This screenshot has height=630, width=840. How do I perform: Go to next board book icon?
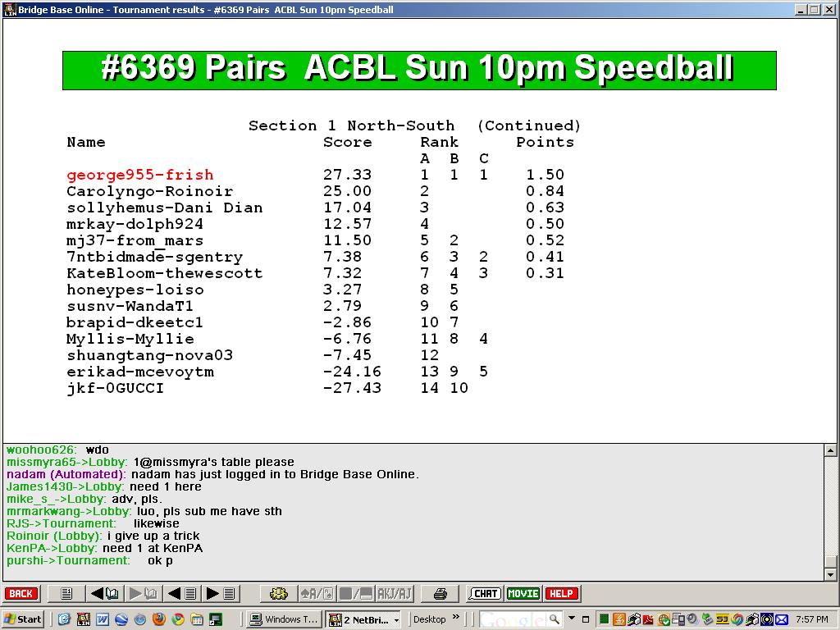[x=143, y=594]
